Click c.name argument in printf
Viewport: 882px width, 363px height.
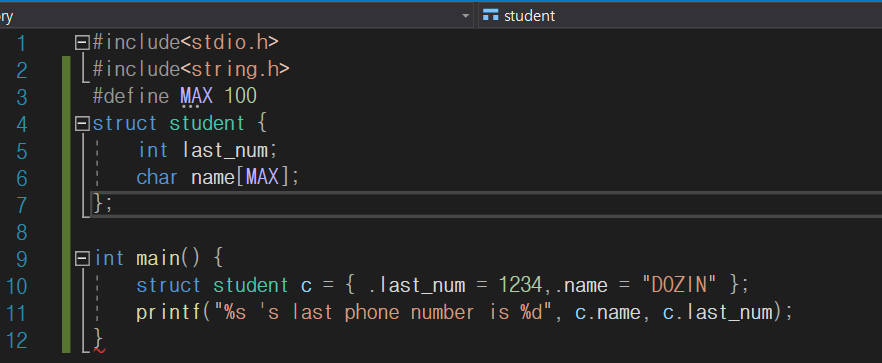[x=608, y=312]
